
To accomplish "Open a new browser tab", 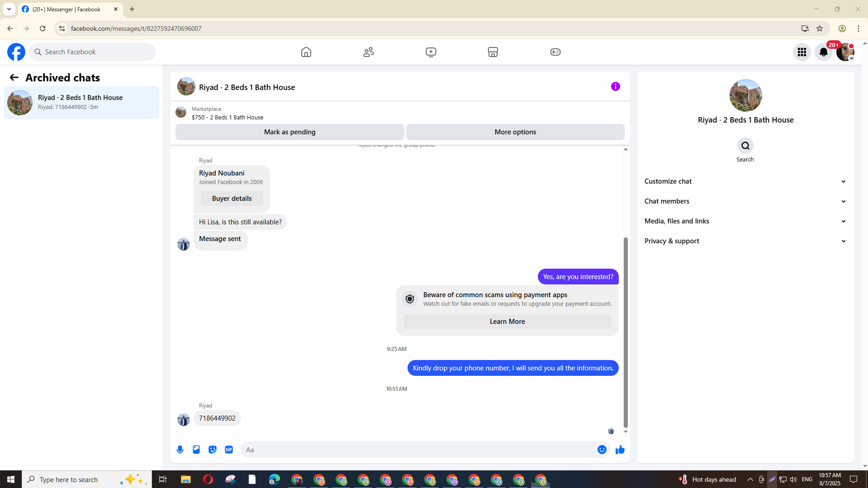I will click(132, 9).
